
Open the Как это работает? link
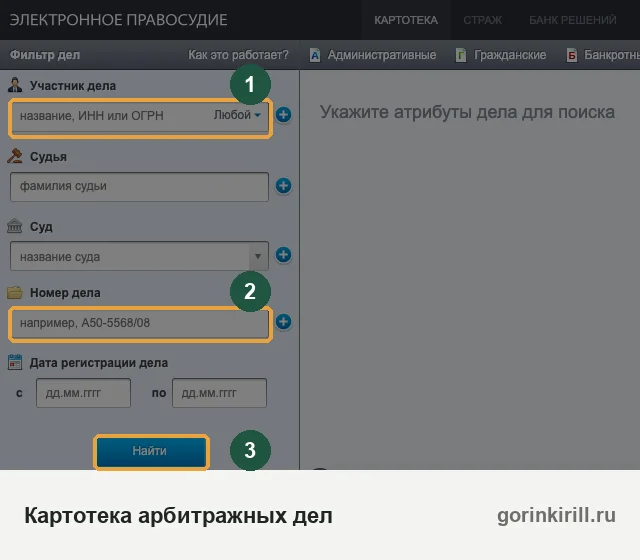coord(238,55)
